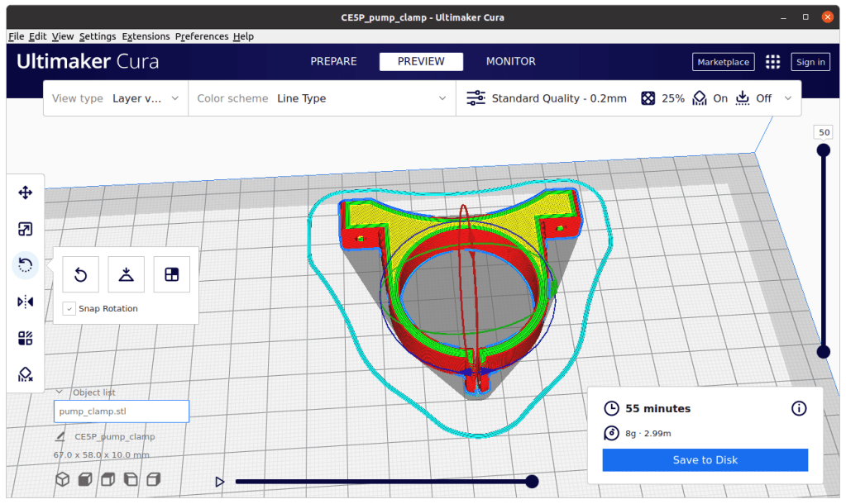Open the Color scheme dropdown
The height and width of the screenshot is (504, 846).
click(321, 98)
